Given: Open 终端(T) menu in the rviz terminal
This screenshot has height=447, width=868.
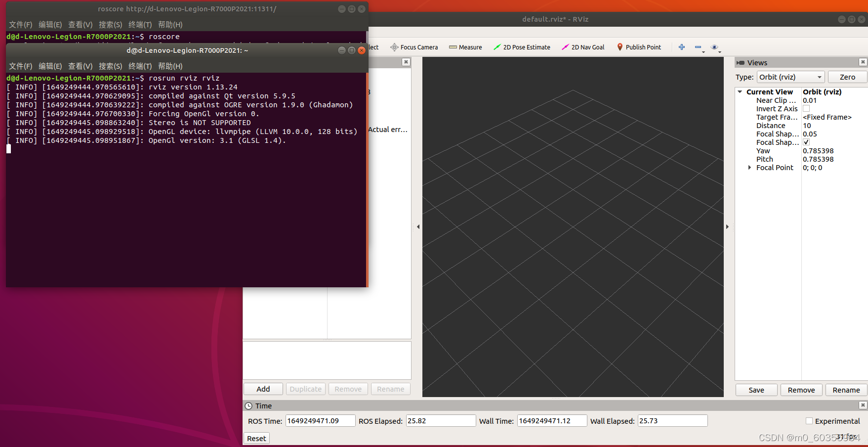Looking at the screenshot, I should (x=140, y=66).
